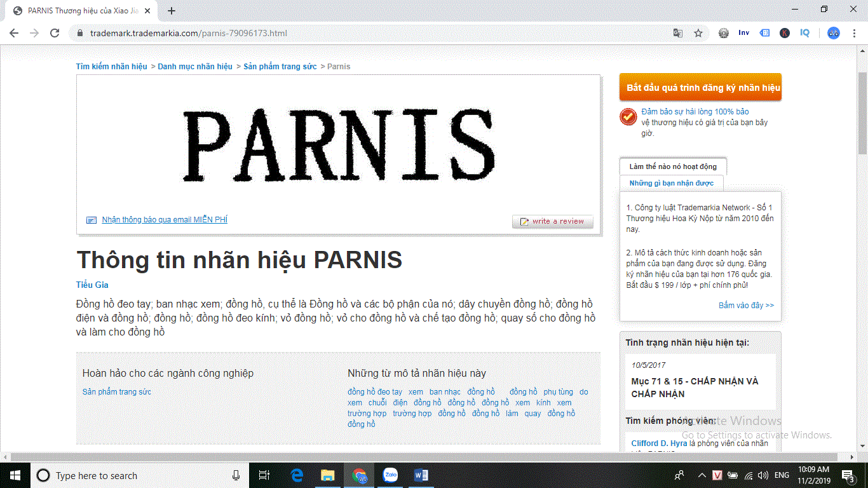Open a new browser tab
This screenshot has width=868, height=488.
172,11
